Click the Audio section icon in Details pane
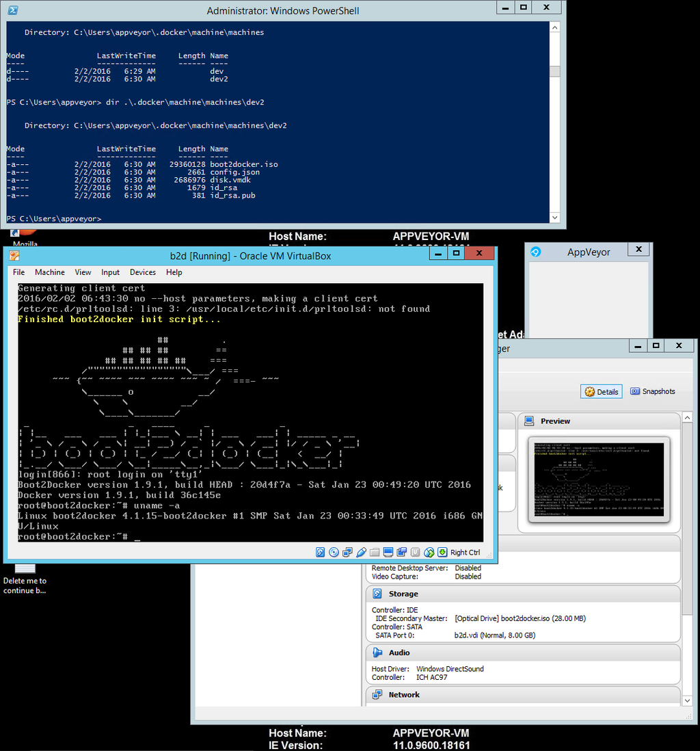This screenshot has width=700, height=751. (377, 652)
